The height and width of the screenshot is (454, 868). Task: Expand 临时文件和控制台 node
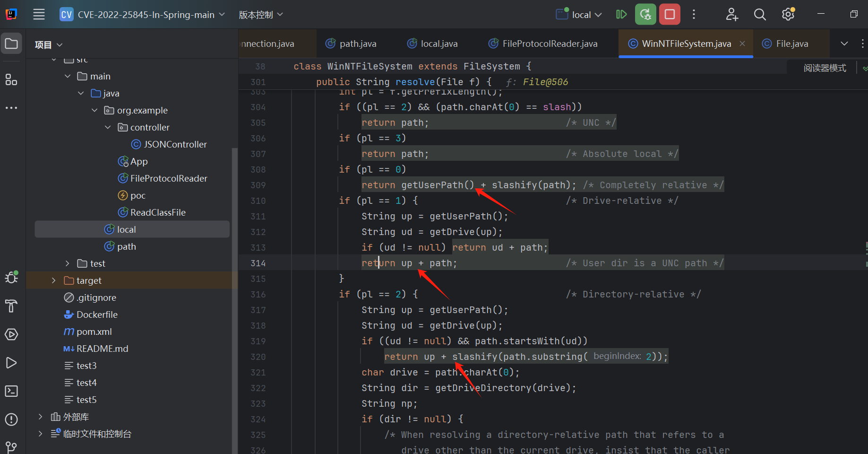pos(40,434)
